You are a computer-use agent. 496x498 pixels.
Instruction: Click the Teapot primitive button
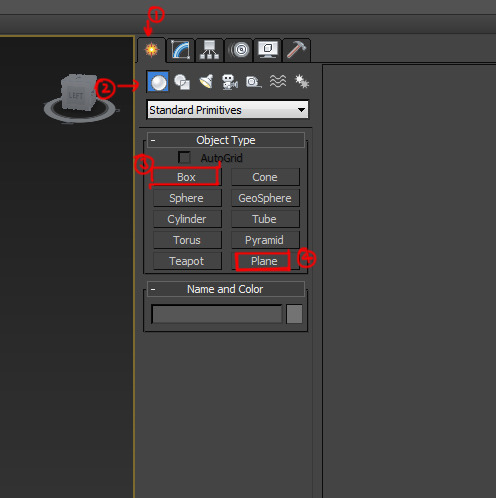coord(187,261)
